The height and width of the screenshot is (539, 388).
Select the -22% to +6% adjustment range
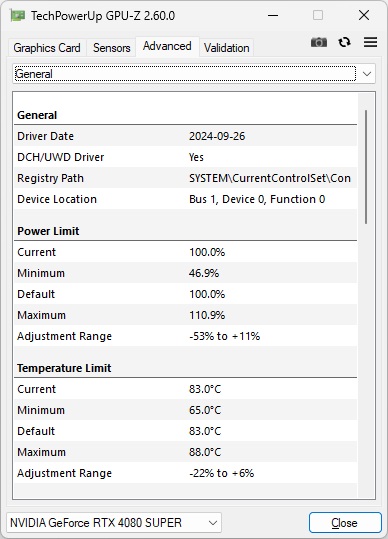[221, 473]
